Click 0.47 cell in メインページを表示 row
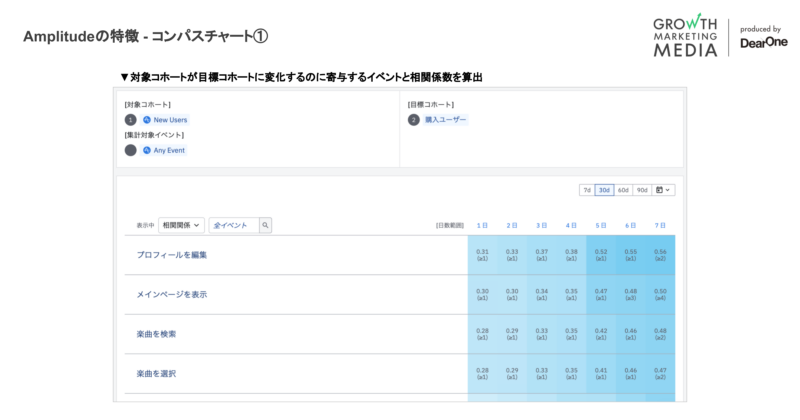This screenshot has height=420, width=800. [x=601, y=294]
